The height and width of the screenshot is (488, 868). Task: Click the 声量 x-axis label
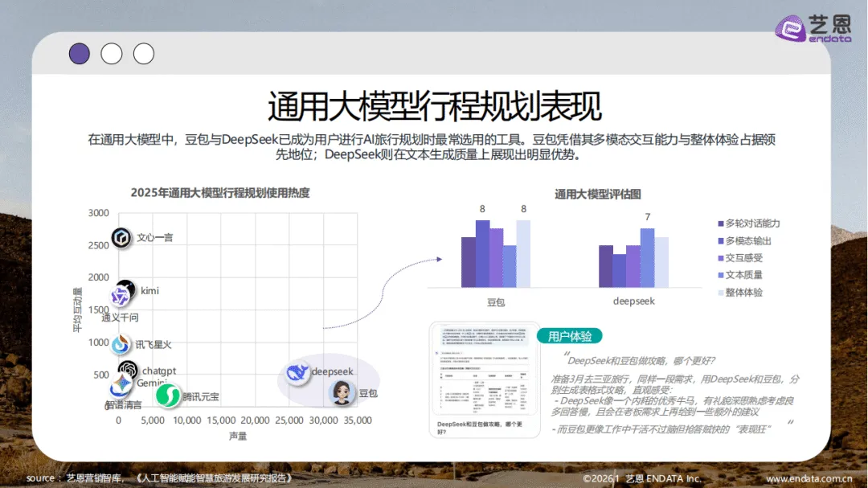238,437
